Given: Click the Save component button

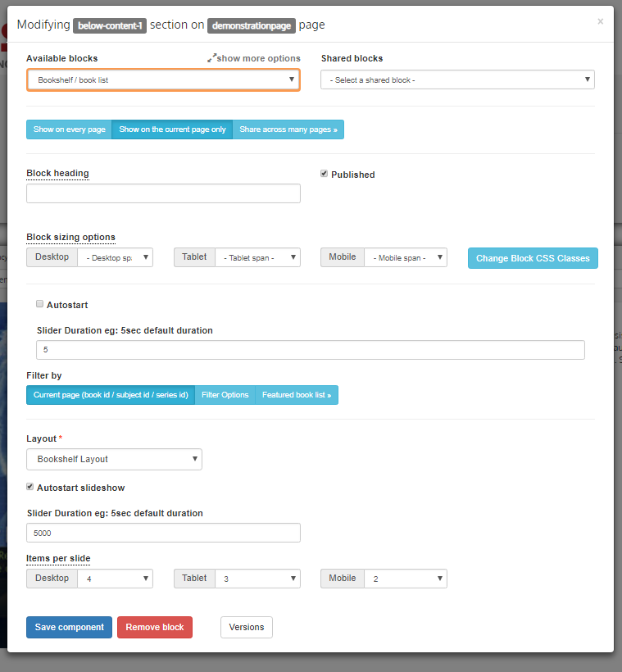Looking at the screenshot, I should click(x=69, y=627).
